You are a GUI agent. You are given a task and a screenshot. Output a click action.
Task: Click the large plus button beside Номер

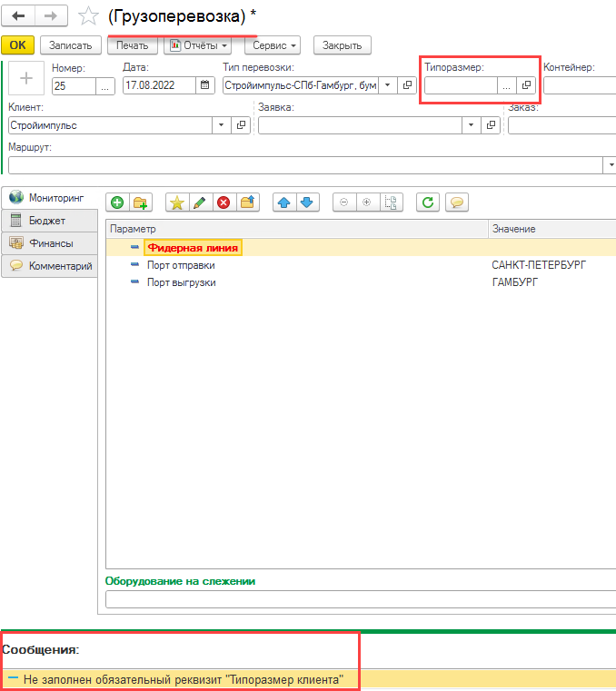(x=26, y=78)
